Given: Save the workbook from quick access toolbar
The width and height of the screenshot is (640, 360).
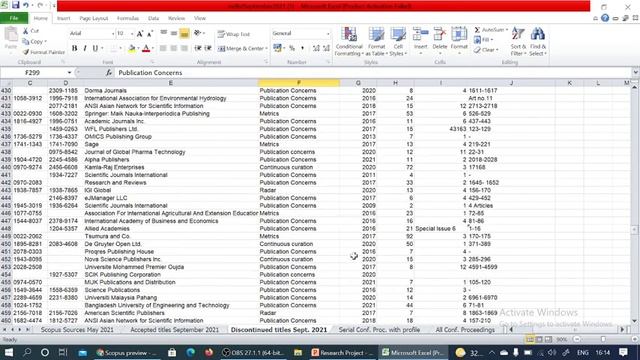Looking at the screenshot, I should click(x=16, y=5).
